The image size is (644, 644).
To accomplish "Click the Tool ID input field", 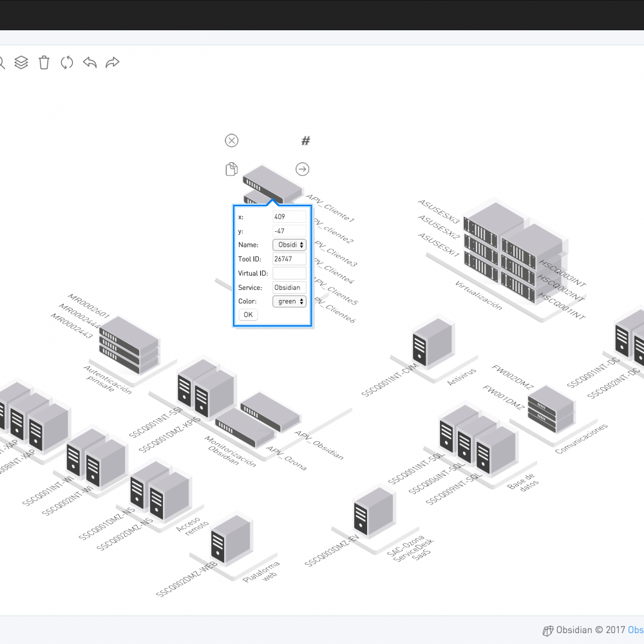I will pos(289,259).
